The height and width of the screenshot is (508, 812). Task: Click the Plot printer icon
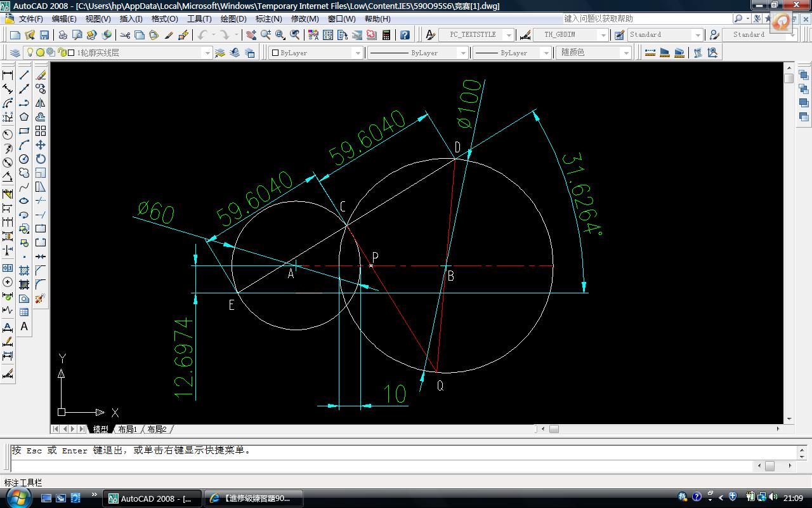64,35
